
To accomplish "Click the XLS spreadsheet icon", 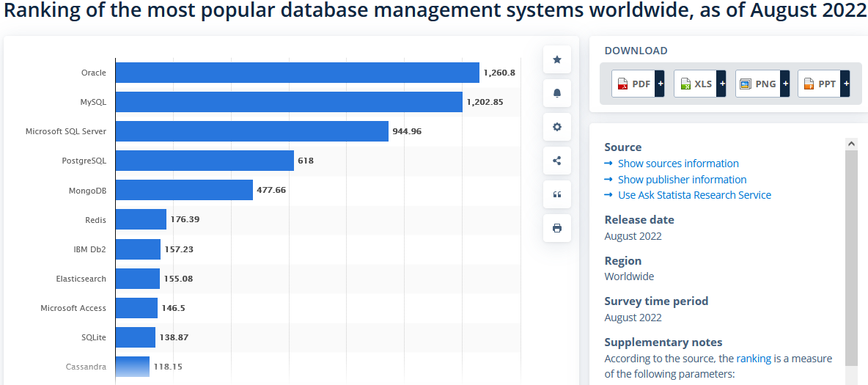I will (685, 84).
